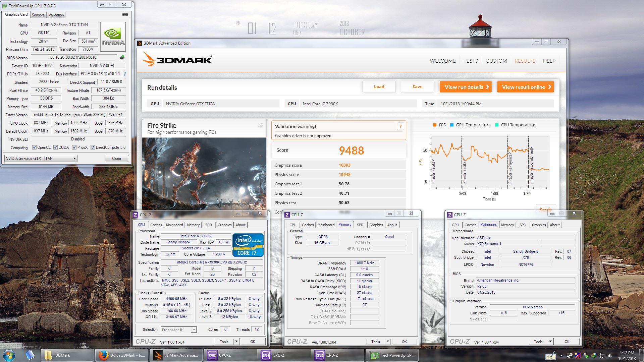This screenshot has width=644, height=362.
Task: Click the GPU-Z screenshot camera icon
Action: coord(125,14)
